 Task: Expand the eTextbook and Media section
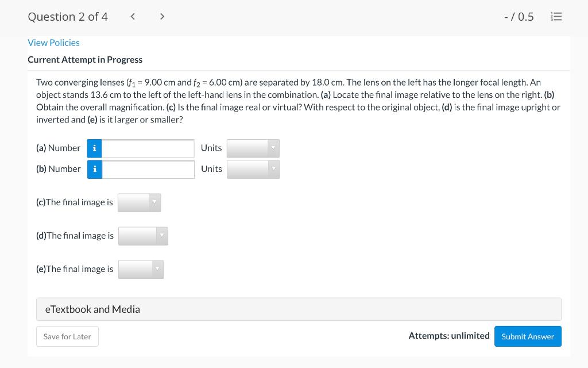pyautogui.click(x=299, y=309)
